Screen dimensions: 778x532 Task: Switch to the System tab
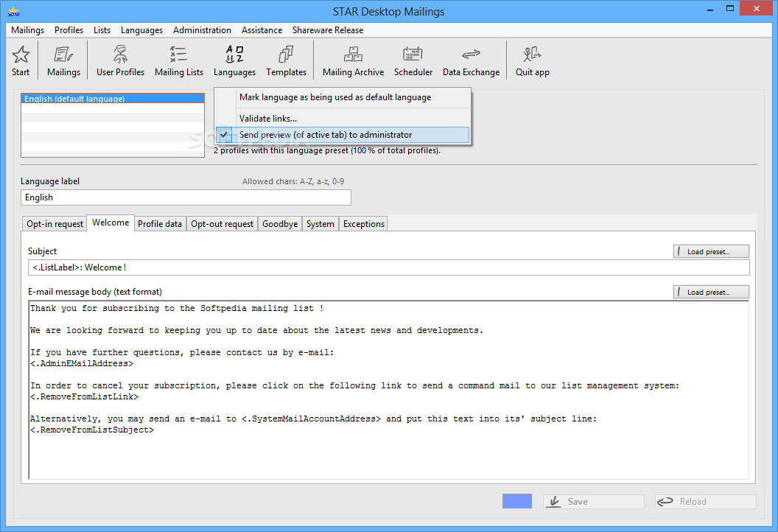320,224
